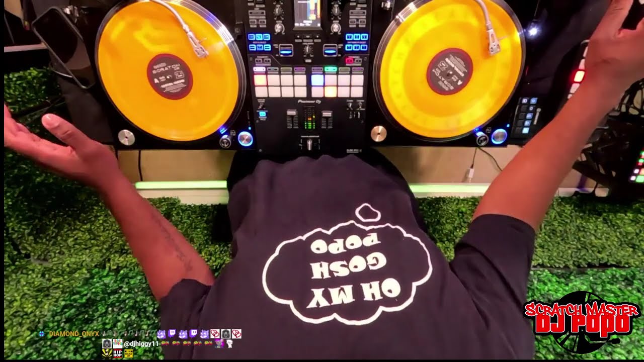Click the yellow lightning emote under the speaker
This screenshot has width=644, height=362.
coord(107,353)
